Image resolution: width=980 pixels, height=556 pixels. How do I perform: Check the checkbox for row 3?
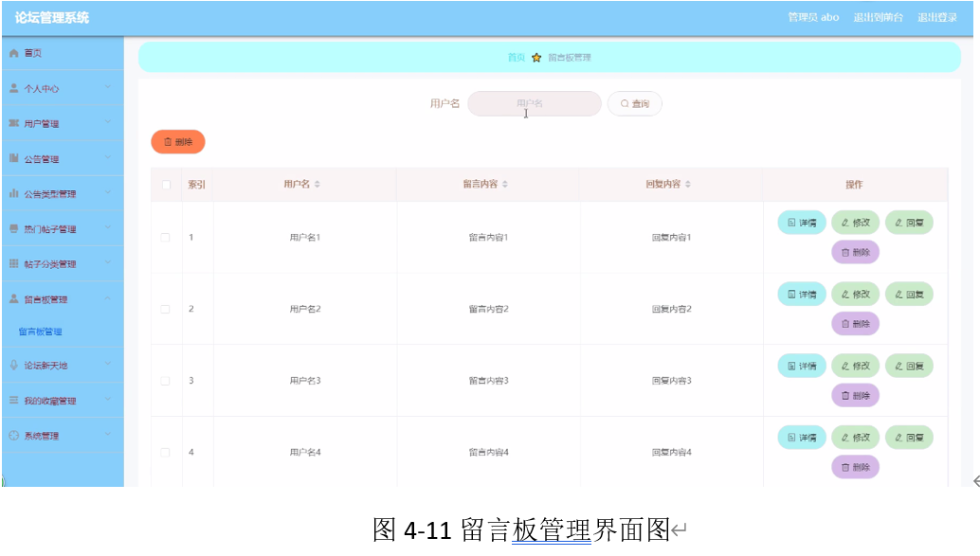(x=165, y=380)
